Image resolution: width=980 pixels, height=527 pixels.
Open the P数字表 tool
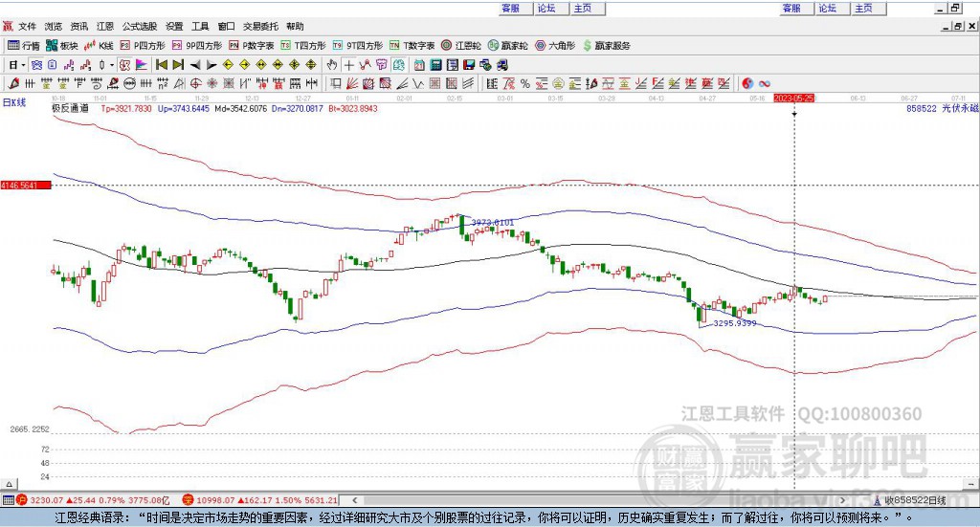[x=252, y=46]
